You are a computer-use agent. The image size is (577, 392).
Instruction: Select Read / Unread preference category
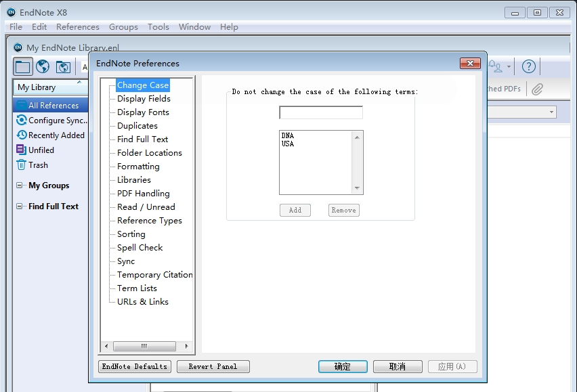pos(146,207)
